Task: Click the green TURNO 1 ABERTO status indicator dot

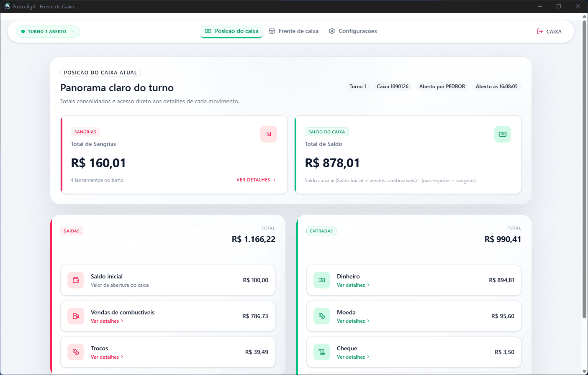Action: click(x=22, y=31)
